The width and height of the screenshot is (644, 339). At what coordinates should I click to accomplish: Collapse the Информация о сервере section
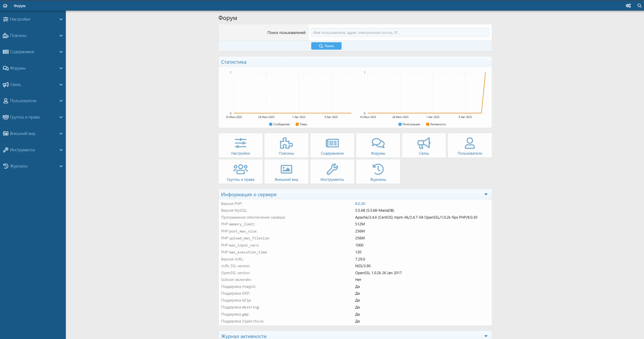click(x=486, y=194)
